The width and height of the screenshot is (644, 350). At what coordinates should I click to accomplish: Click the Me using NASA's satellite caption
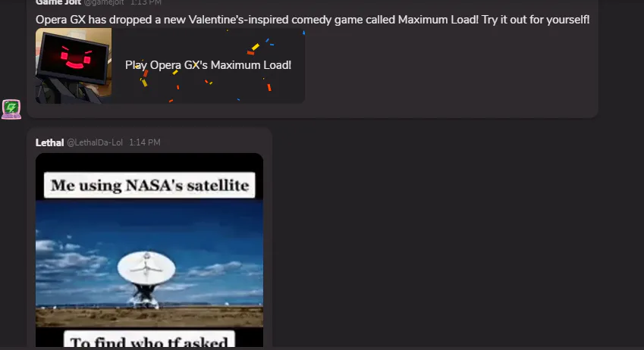click(149, 185)
